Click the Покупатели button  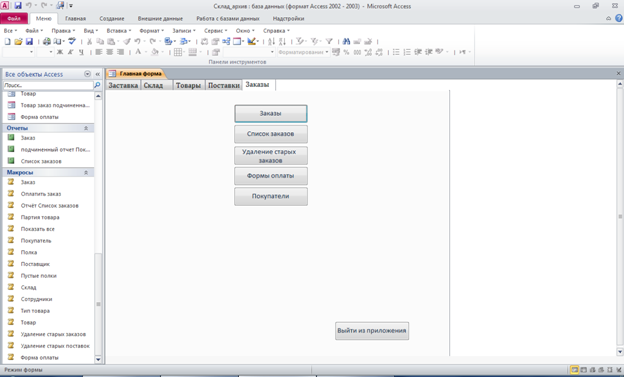coord(271,197)
